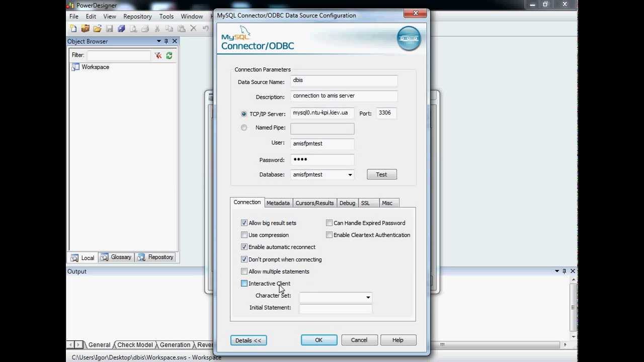Click the Test connection button
Screen dimensions: 644x362
tap(382, 174)
